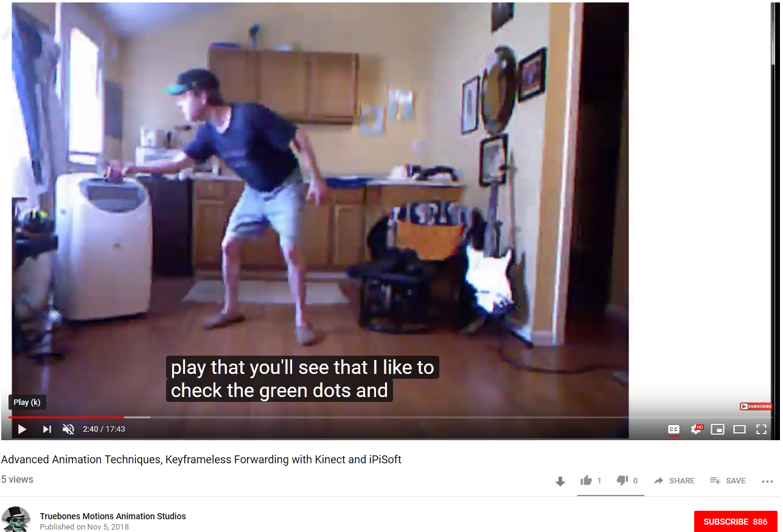Image resolution: width=783 pixels, height=532 pixels.
Task: Click the video title text
Action: point(201,460)
